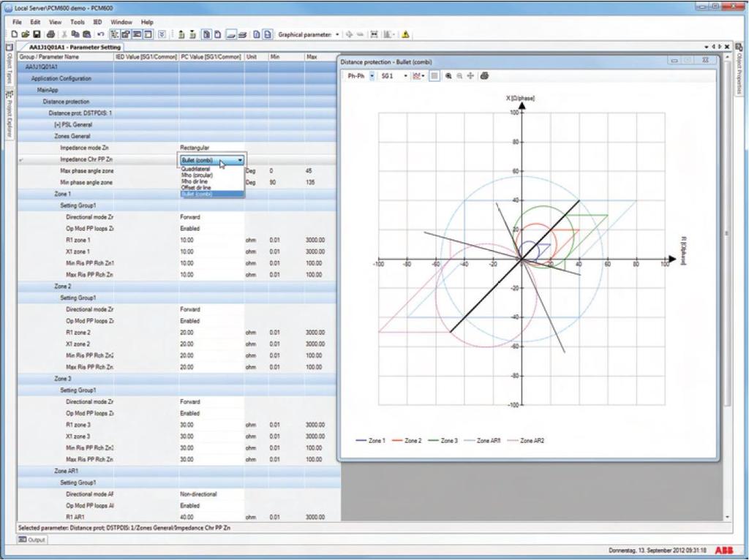Choose highlighted Bullet (combi) list option
Viewport: 749px width, 560px height.
pos(212,194)
